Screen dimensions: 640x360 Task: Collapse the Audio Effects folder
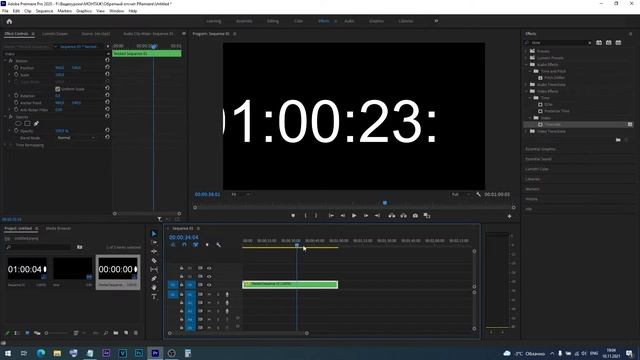coord(526,64)
